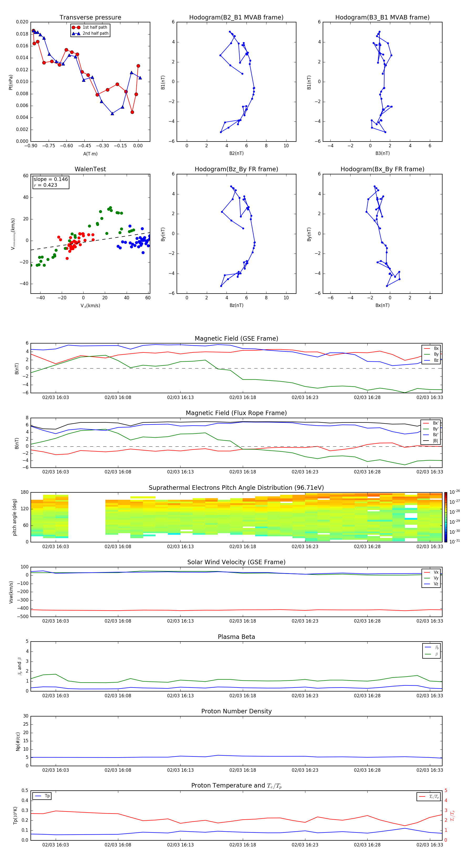Image resolution: width=473 pixels, height=868 pixels.
Task: Click '0.020' tick on Transverse pressure axis
Action: (x=22, y=22)
